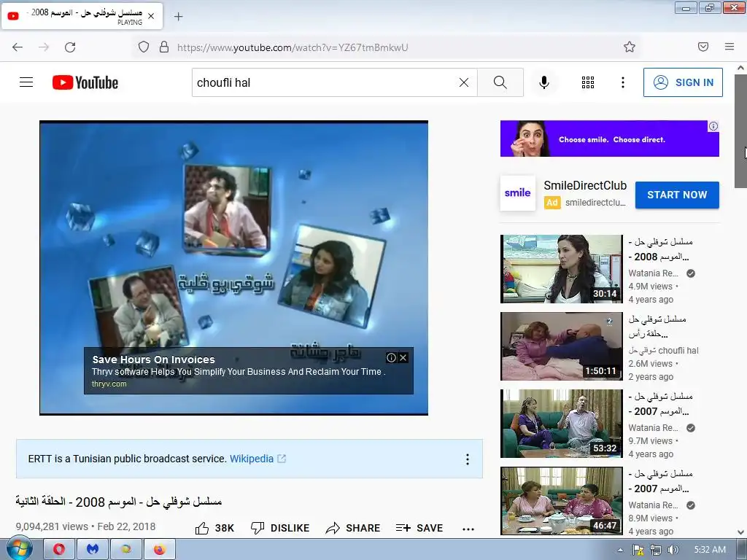Viewport: 747px width, 560px height.
Task: Clear the search box text
Action: point(463,82)
